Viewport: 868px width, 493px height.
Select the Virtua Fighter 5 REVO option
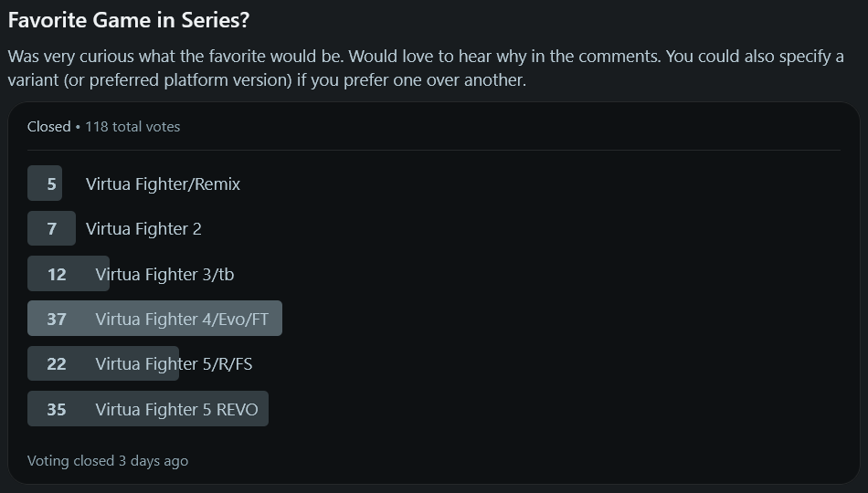point(176,409)
